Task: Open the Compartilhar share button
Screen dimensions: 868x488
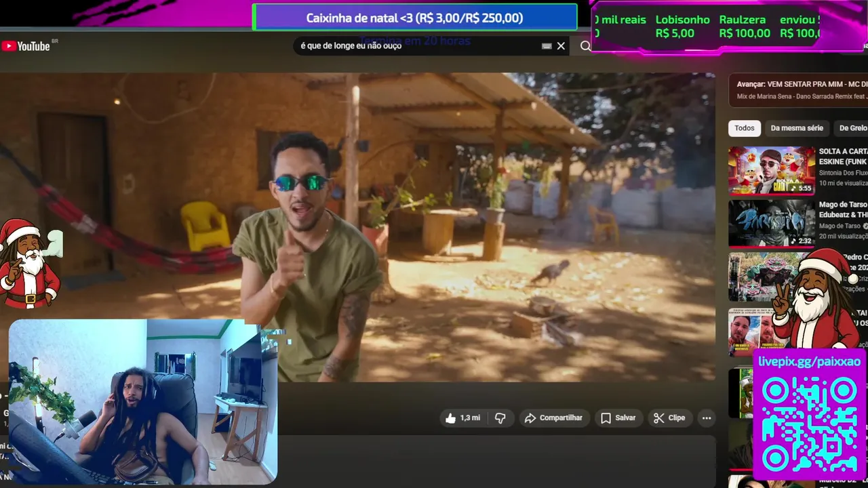Action: point(553,418)
